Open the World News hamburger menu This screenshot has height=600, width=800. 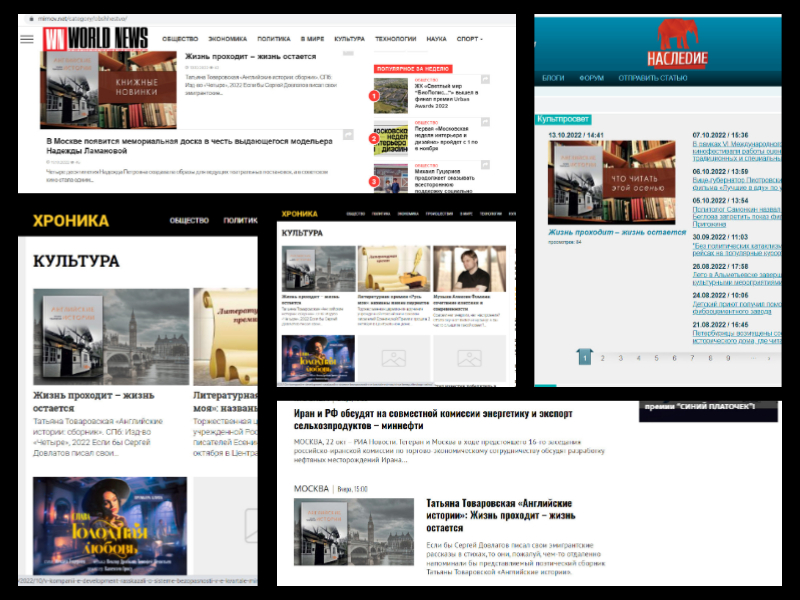pos(27,39)
